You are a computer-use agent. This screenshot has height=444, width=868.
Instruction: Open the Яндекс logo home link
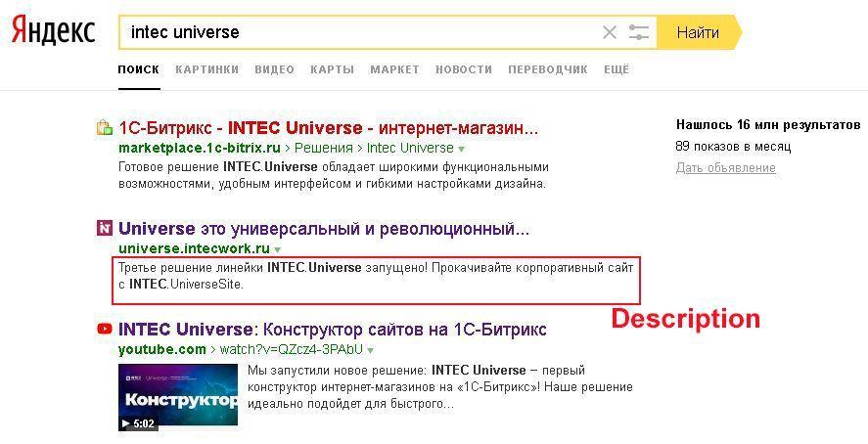pyautogui.click(x=53, y=31)
